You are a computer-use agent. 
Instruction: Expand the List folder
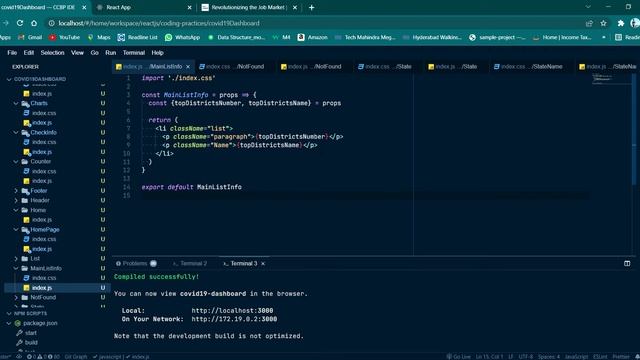(16, 258)
